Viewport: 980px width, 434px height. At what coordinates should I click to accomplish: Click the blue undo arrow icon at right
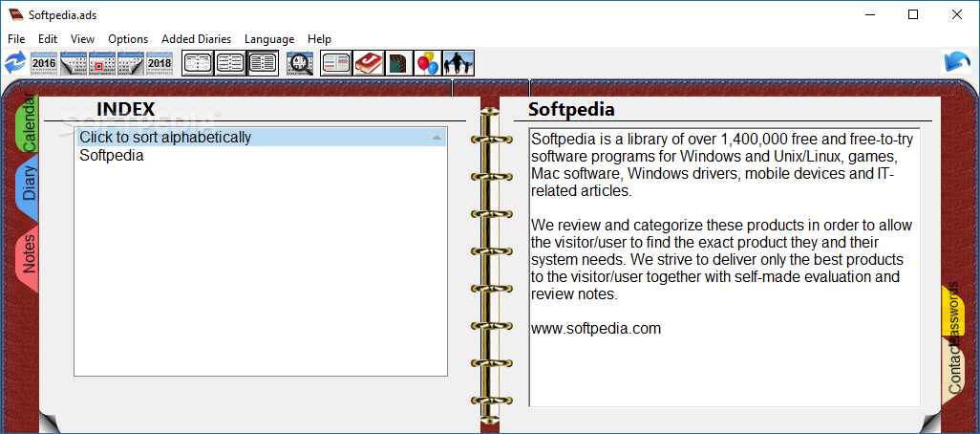956,62
